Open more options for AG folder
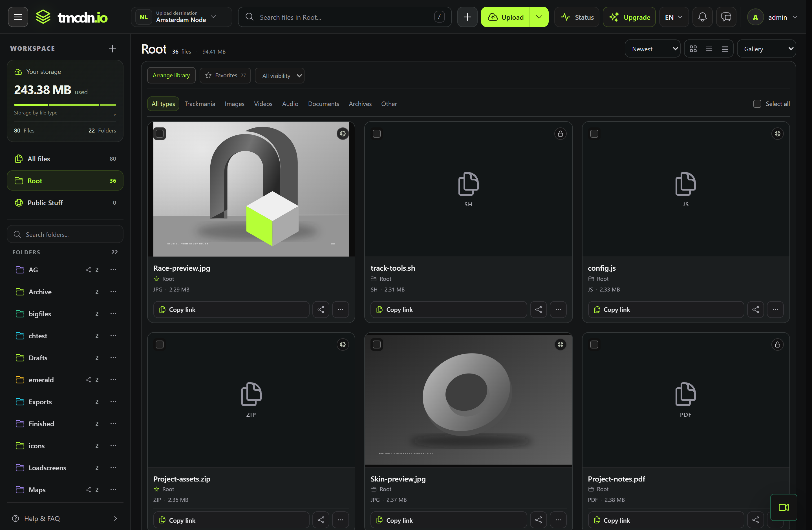The width and height of the screenshot is (812, 530). (113, 270)
